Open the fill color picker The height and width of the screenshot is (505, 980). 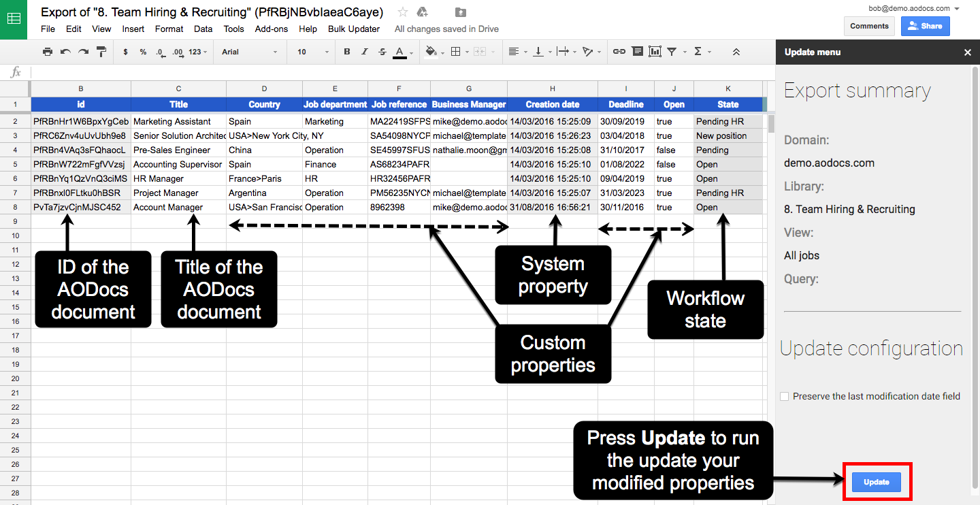pos(431,52)
